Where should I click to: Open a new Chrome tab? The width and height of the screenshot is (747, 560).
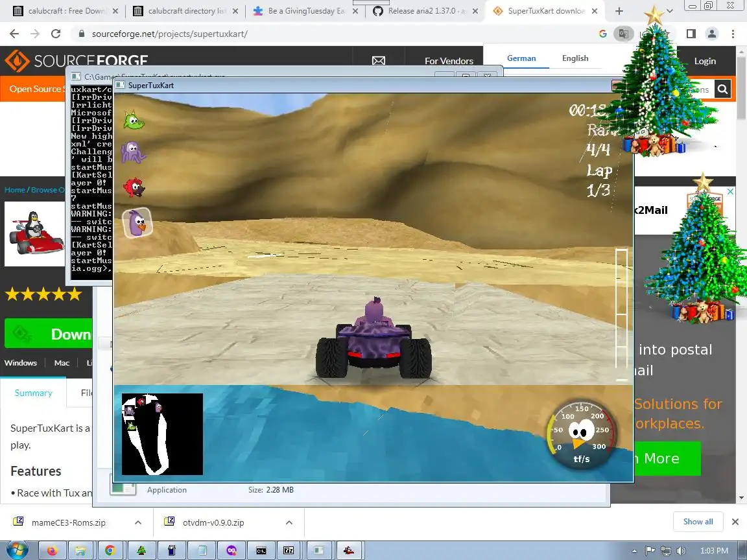pyautogui.click(x=619, y=11)
